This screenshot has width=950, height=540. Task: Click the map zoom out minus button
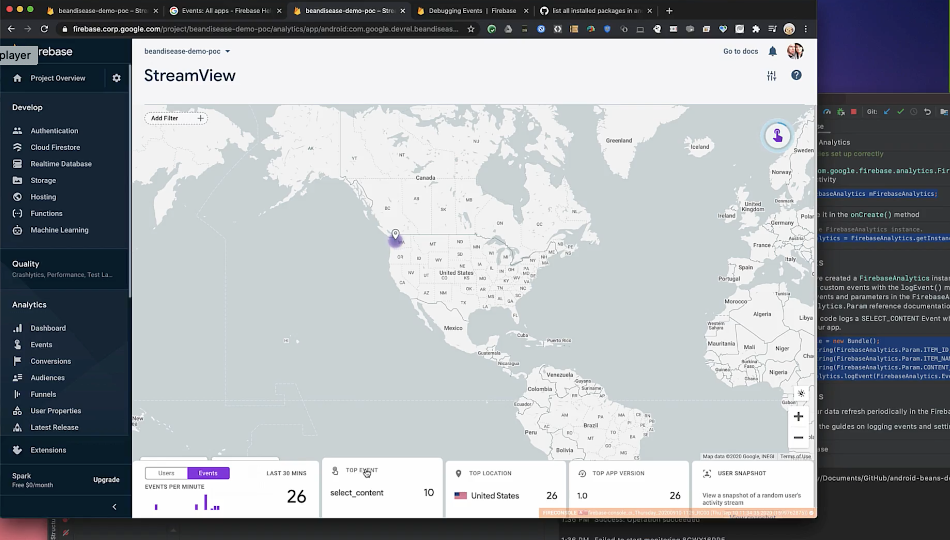pos(798,437)
